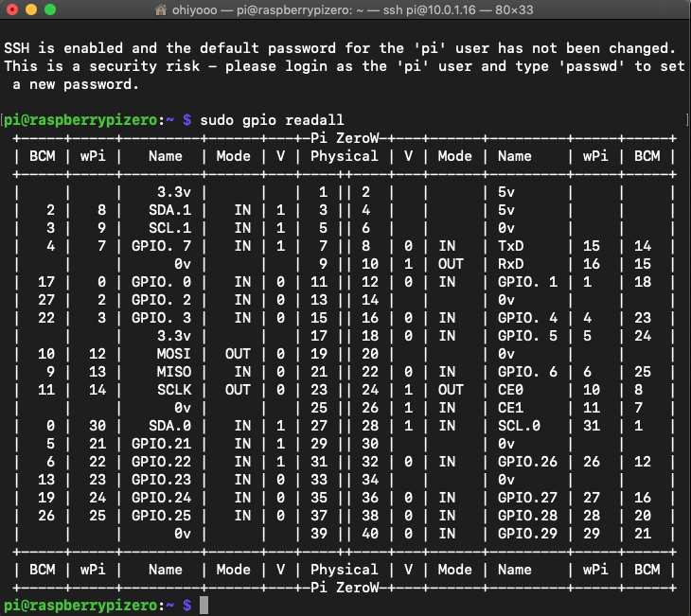
Task: Click the 'TxD' name cell
Action: pyautogui.click(x=511, y=246)
